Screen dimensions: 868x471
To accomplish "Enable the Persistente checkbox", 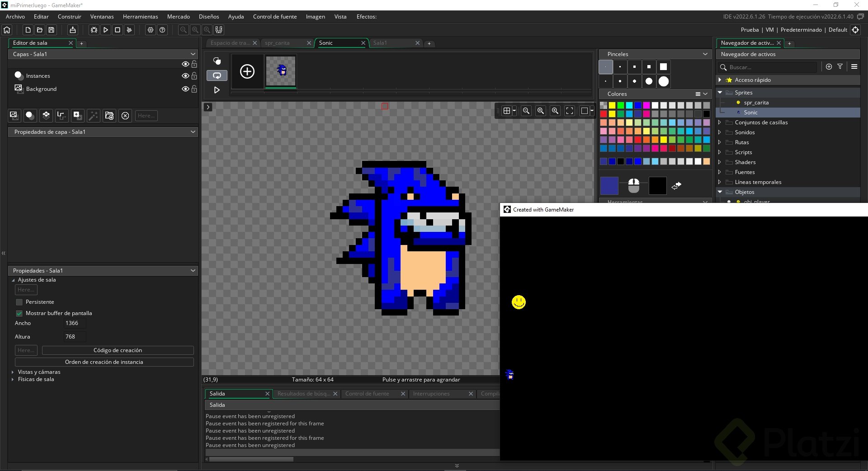I will point(19,302).
